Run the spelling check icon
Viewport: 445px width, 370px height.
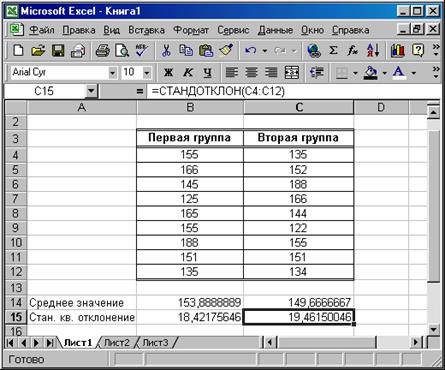click(142, 51)
